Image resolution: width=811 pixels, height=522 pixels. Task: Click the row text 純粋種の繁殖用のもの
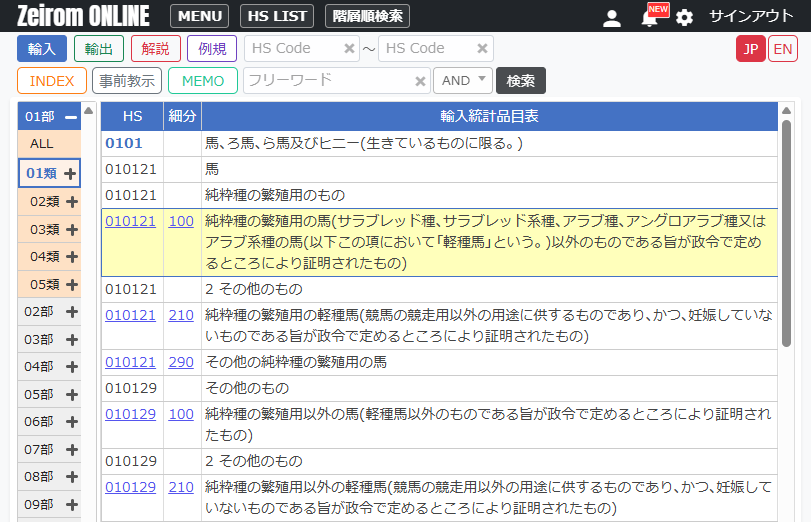point(275,196)
